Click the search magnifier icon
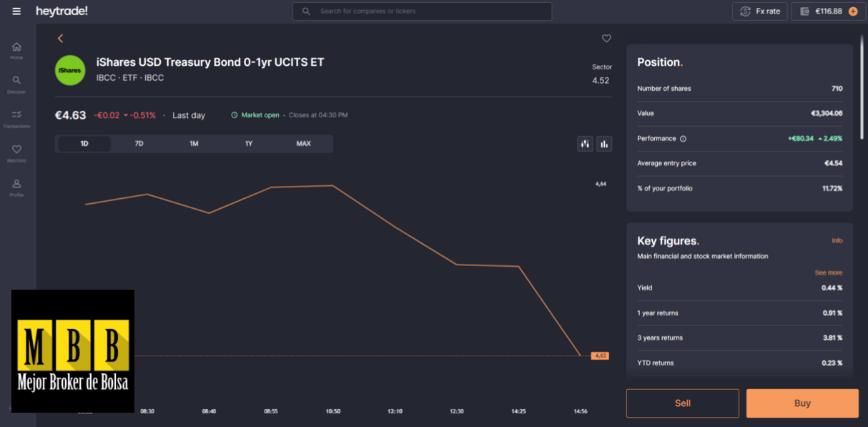Viewport: 868px width, 427px height. tap(307, 11)
